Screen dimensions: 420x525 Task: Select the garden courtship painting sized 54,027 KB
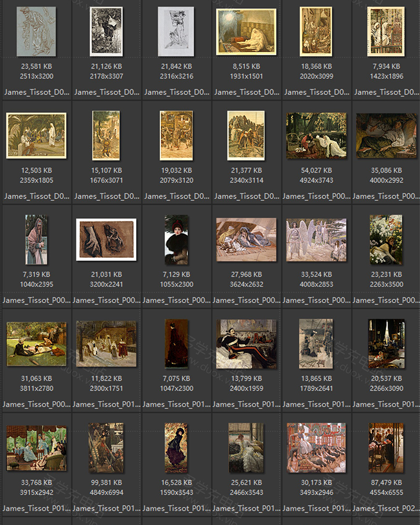[317, 134]
